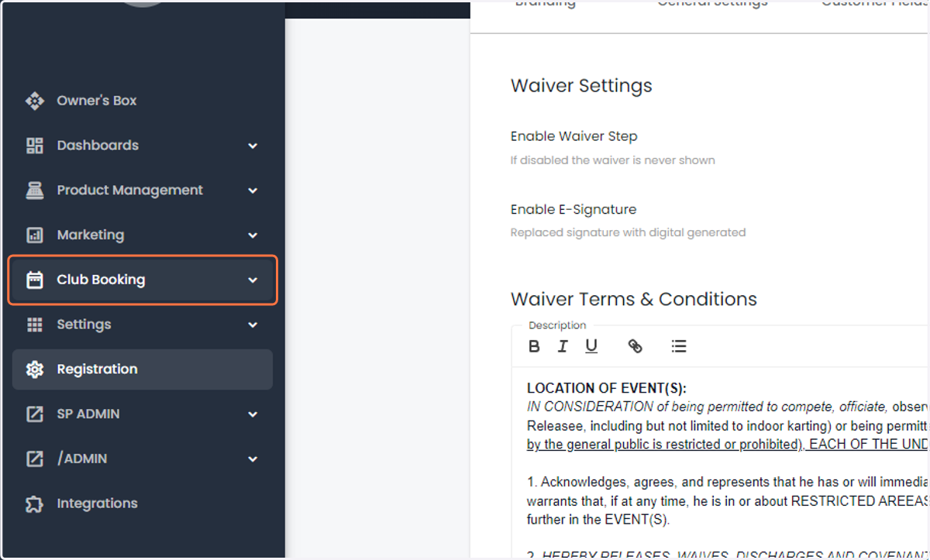Open Owner's Box menu item
The width and height of the screenshot is (930, 560).
tap(97, 101)
